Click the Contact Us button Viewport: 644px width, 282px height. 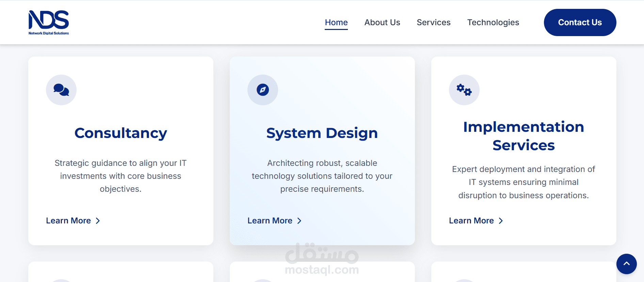click(580, 22)
